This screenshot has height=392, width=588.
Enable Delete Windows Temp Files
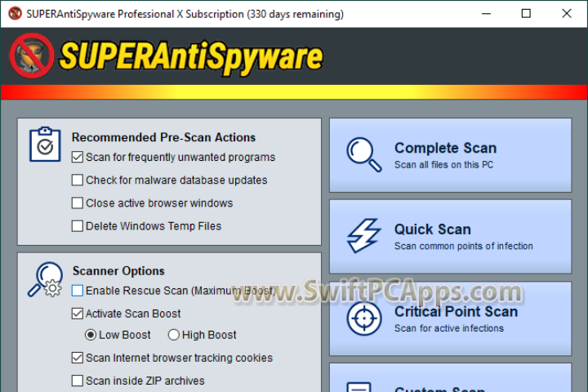[x=78, y=226]
